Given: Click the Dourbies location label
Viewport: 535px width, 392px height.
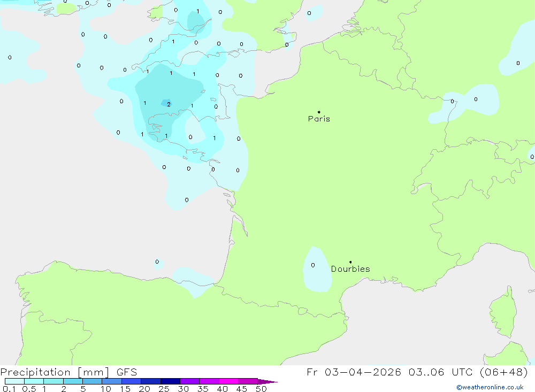Looking at the screenshot, I should tap(350, 269).
